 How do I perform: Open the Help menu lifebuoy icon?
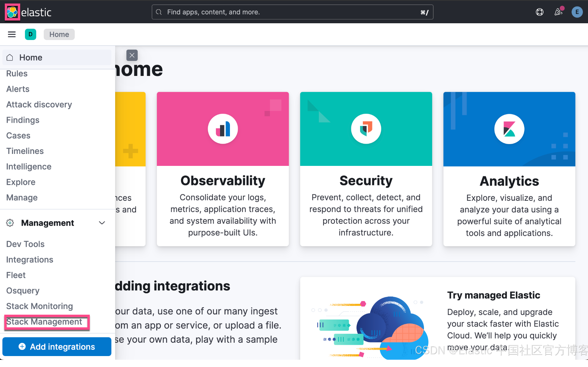539,12
